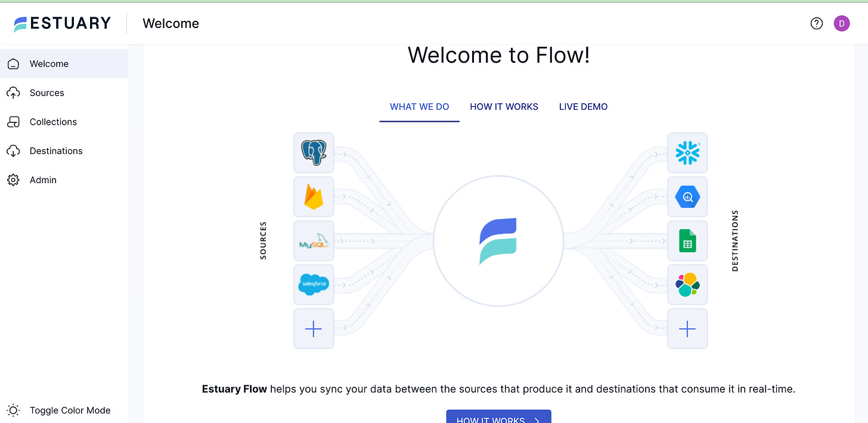868x423 pixels.
Task: Select the Elastic destination tile
Action: pos(687,285)
